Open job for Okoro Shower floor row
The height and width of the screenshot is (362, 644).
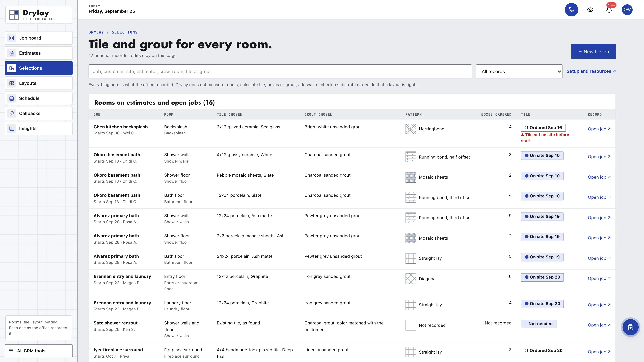[599, 177]
